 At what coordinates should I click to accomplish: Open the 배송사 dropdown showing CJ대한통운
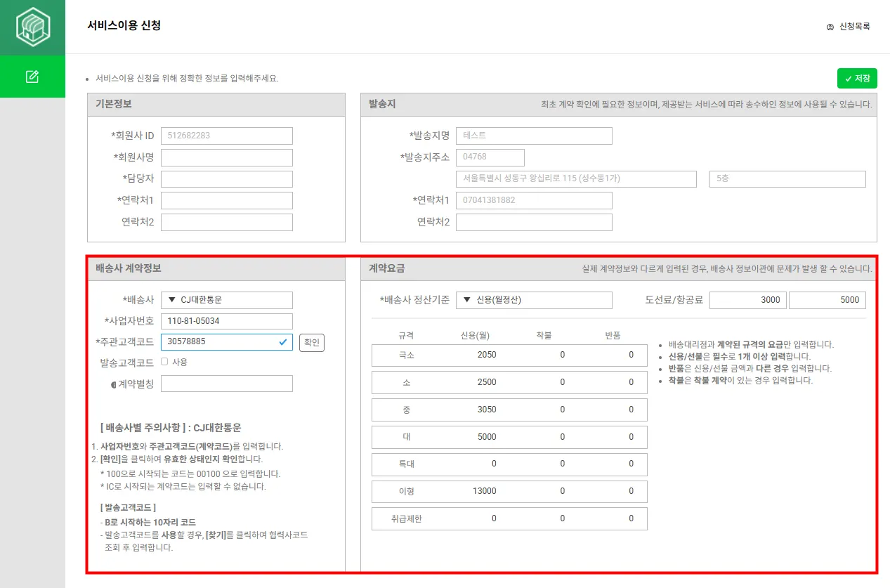tap(227, 300)
